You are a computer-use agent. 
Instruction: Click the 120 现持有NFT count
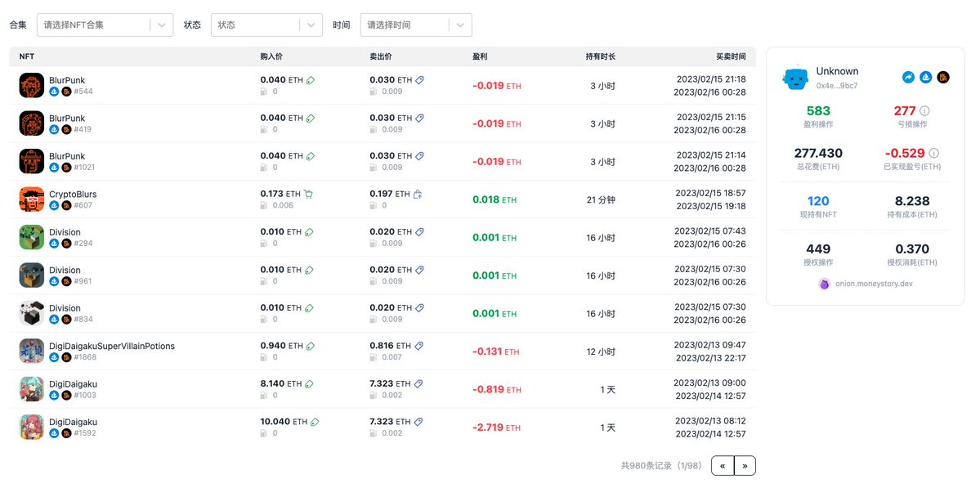point(818,200)
